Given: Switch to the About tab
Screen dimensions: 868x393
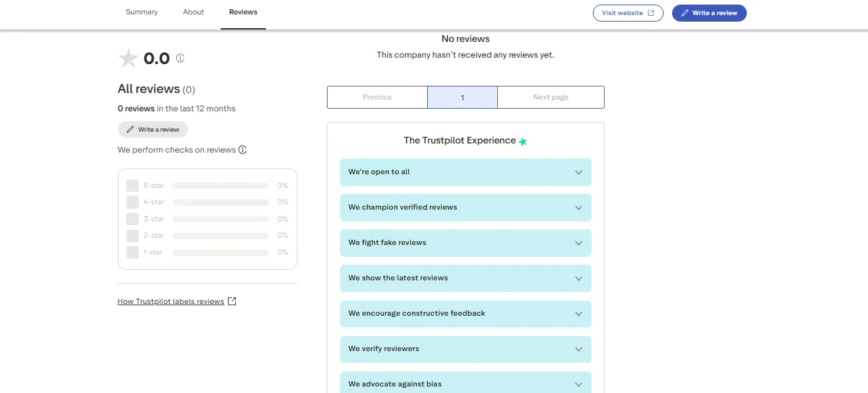Looking at the screenshot, I should click(193, 12).
